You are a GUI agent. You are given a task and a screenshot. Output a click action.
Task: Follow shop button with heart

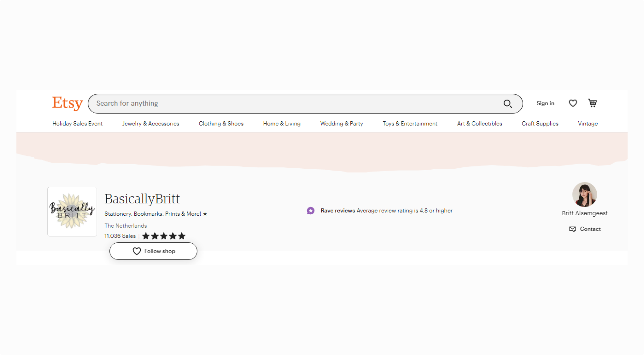click(x=153, y=251)
